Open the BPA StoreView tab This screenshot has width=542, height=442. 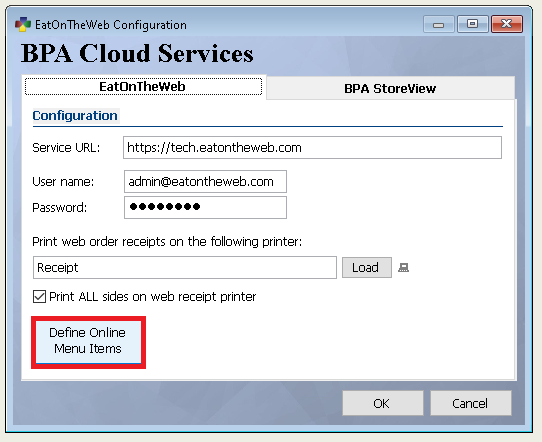tap(390, 88)
